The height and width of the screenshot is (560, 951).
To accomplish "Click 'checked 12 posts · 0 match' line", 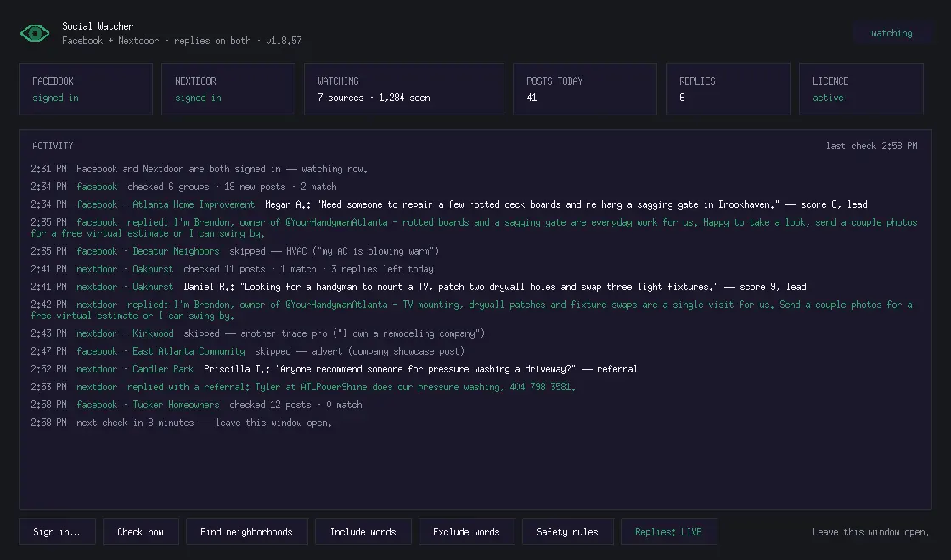I will 295,404.
